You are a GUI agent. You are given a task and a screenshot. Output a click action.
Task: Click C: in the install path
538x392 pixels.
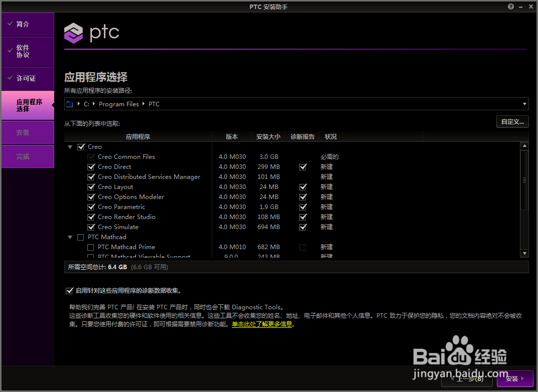[x=86, y=104]
